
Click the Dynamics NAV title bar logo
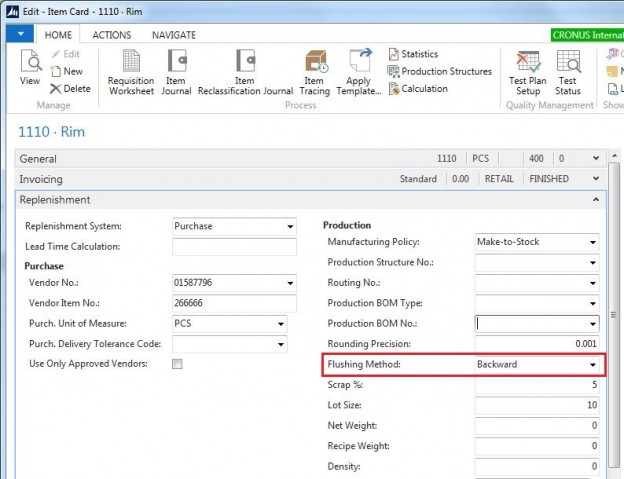click(x=12, y=12)
